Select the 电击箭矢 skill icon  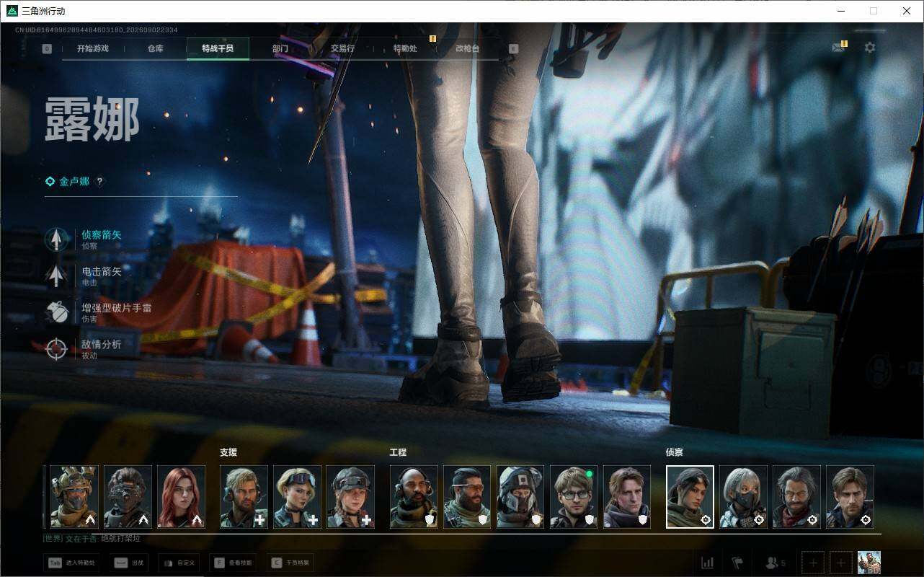[56, 276]
